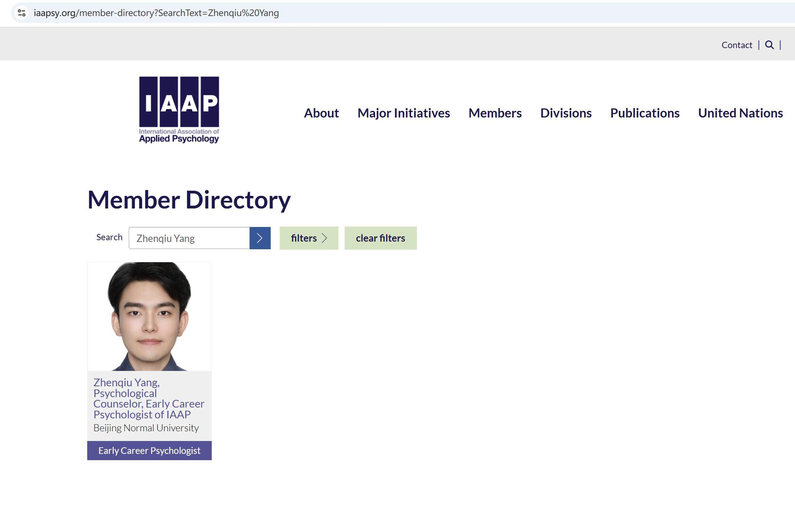This screenshot has height=532, width=795.
Task: Open the Members menu
Action: click(495, 113)
